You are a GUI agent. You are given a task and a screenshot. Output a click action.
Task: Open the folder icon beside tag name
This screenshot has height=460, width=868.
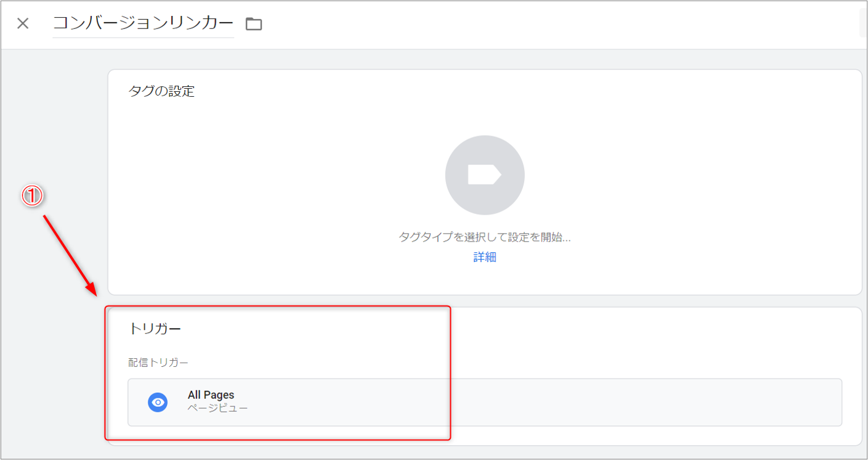[254, 24]
